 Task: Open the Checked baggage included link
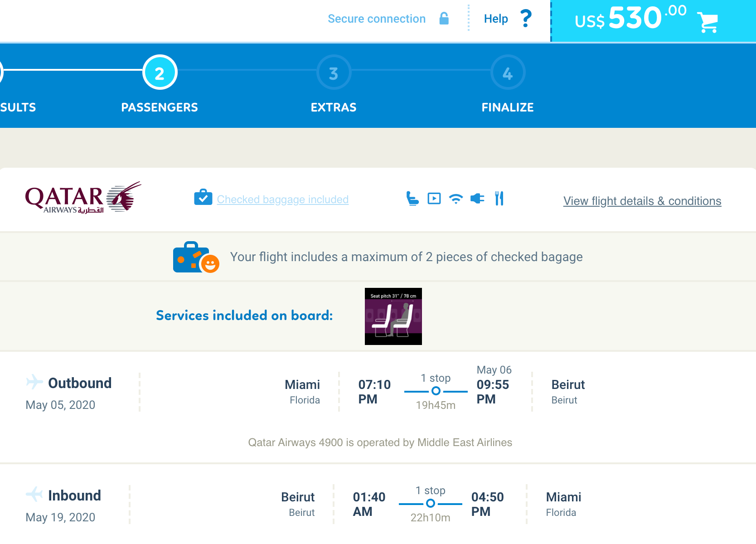coord(282,199)
